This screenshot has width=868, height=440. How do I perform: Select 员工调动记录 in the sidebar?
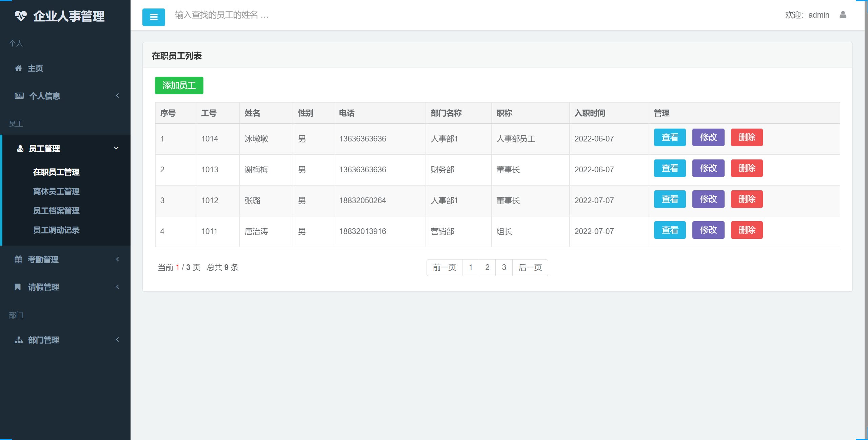(56, 230)
